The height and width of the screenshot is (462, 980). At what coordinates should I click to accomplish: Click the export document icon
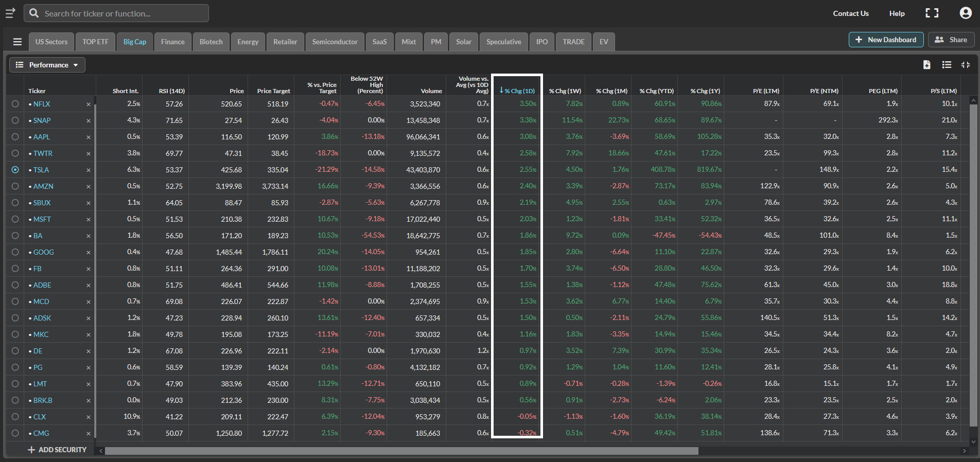(x=926, y=64)
